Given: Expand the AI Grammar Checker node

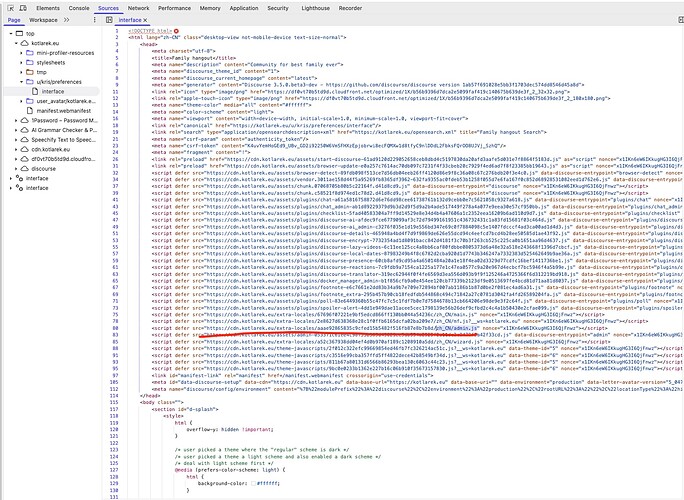Looking at the screenshot, I should 16,130.
